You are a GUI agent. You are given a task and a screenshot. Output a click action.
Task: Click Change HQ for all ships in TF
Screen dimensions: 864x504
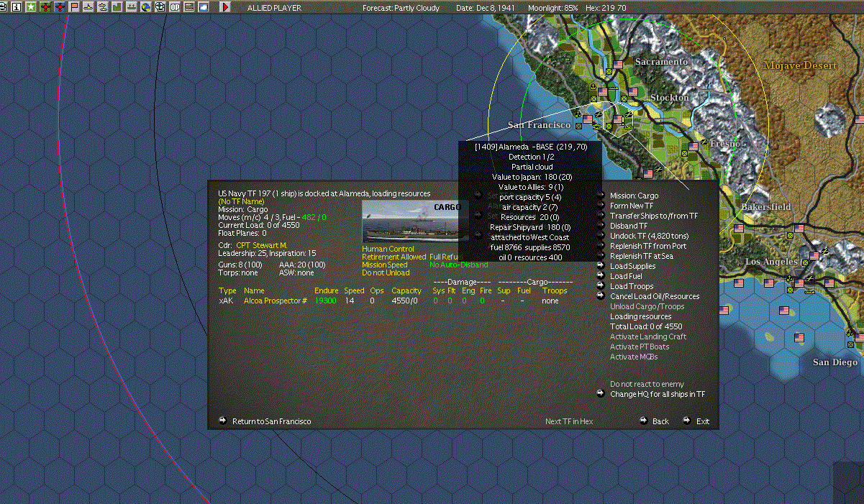[658, 394]
